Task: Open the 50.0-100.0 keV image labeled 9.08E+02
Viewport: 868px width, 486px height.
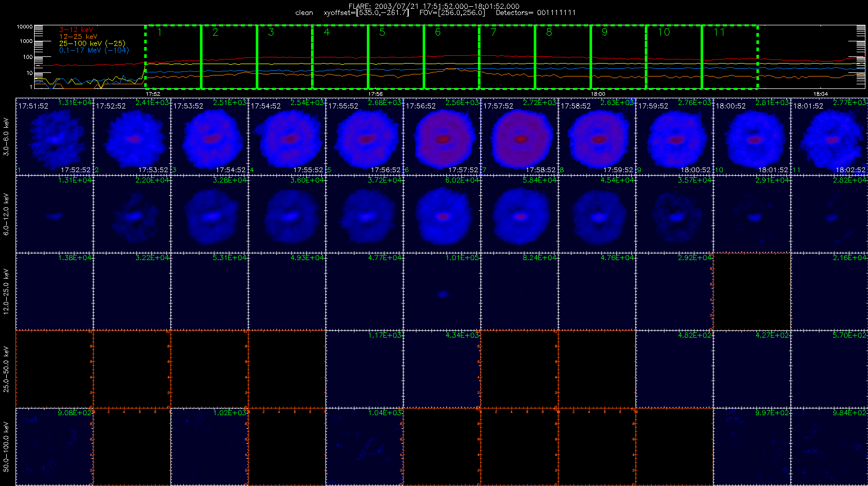Action: (x=54, y=447)
